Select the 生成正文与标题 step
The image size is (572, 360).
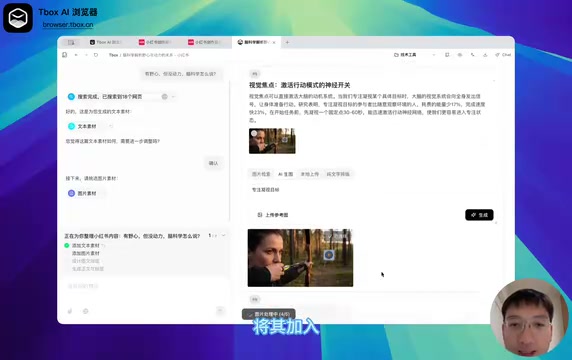click(88, 269)
